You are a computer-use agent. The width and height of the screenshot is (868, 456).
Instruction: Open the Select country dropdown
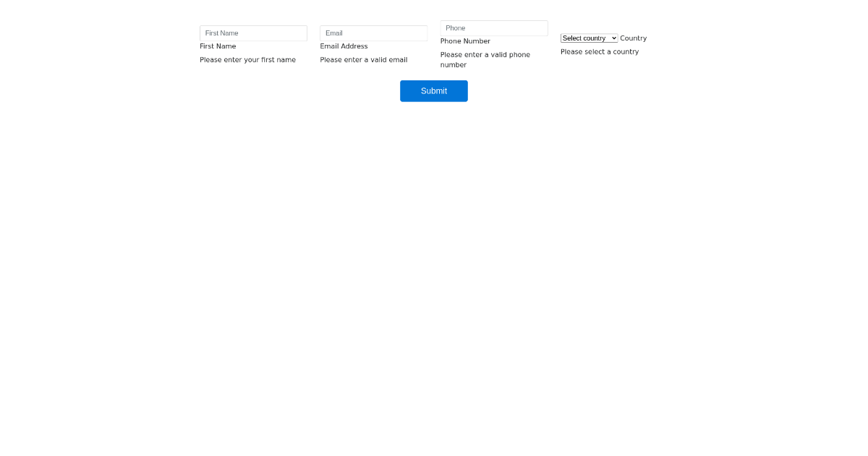(589, 38)
